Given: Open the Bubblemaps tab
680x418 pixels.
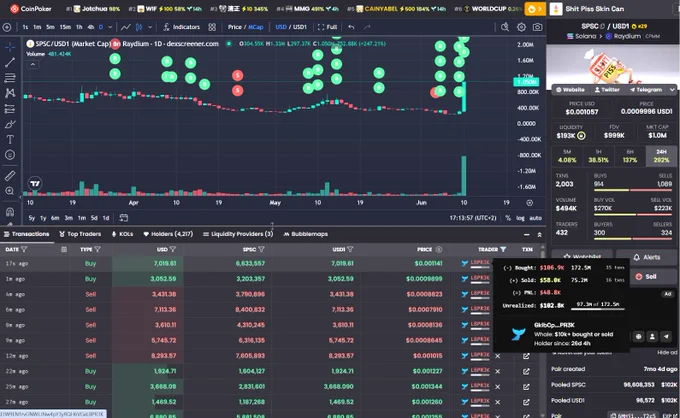Looking at the screenshot, I should coord(305,234).
